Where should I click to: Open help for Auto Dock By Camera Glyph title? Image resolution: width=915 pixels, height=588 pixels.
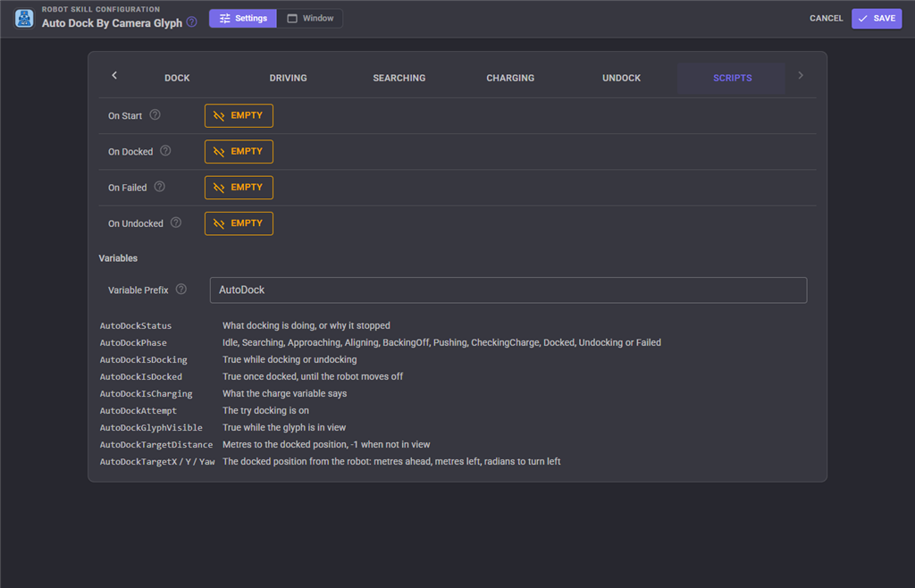pyautogui.click(x=191, y=22)
